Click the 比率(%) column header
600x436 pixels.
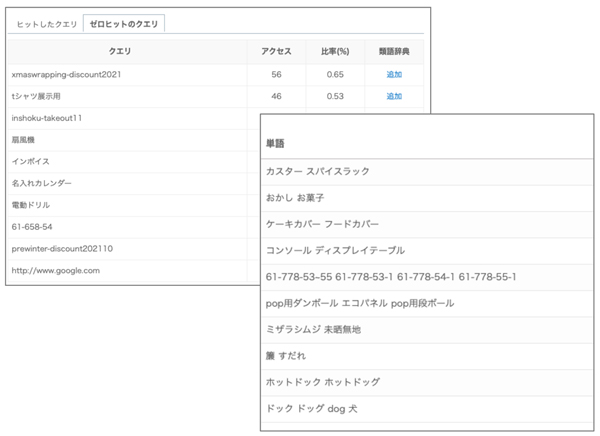(335, 51)
